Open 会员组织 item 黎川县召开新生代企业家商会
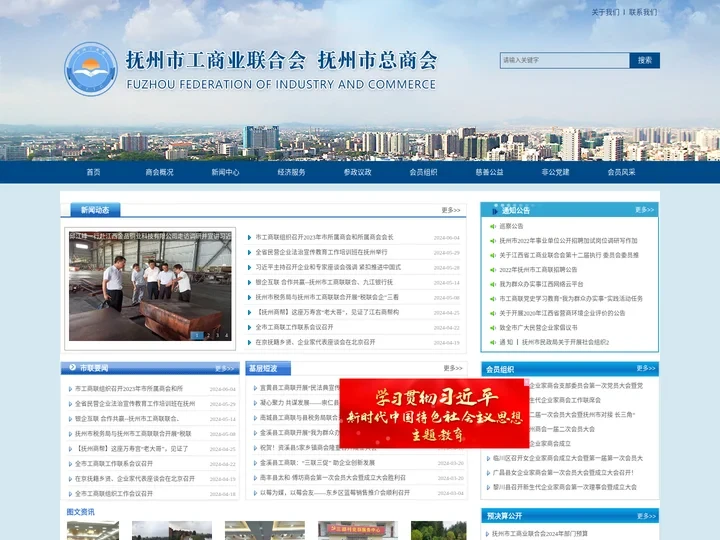The height and width of the screenshot is (540, 720). click(x=565, y=487)
